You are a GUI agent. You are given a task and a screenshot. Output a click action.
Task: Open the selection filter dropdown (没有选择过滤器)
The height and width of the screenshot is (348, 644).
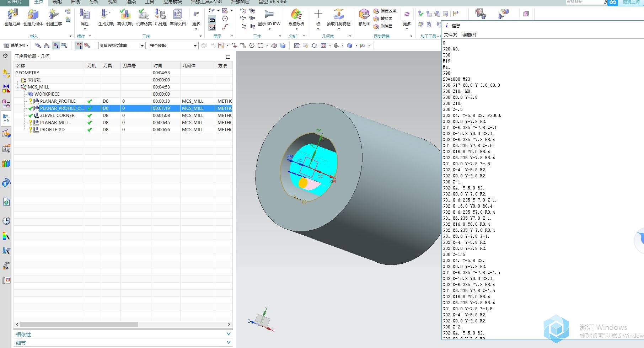[122, 45]
